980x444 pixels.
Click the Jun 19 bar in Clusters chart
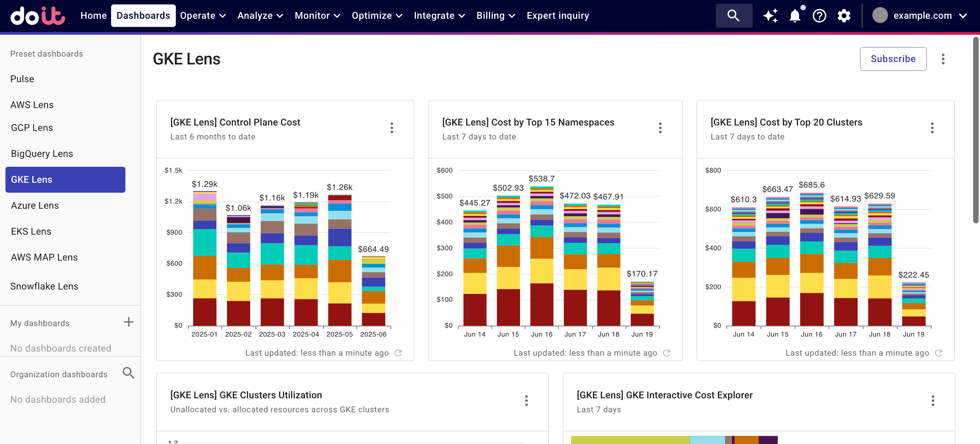click(914, 304)
